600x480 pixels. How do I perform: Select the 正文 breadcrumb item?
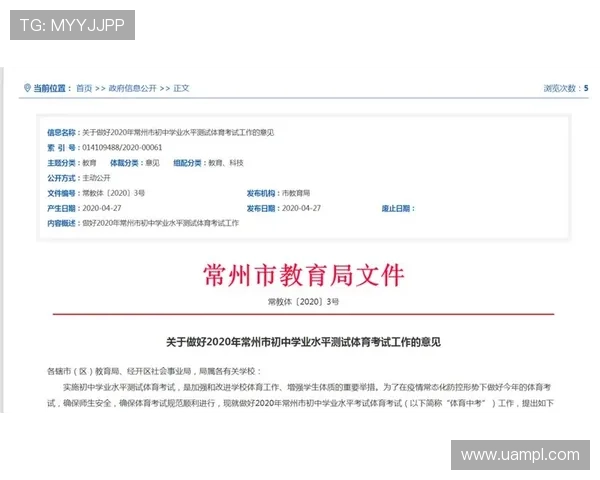point(181,88)
